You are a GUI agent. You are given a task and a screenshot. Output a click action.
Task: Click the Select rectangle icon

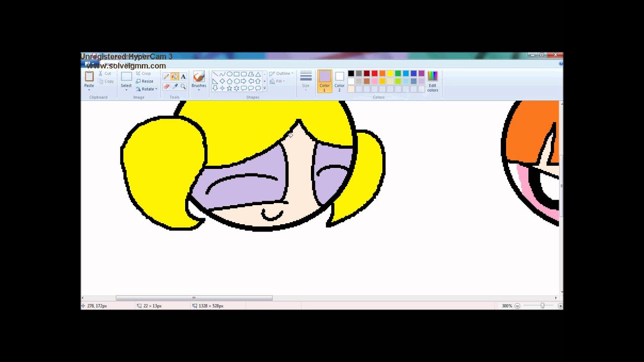[126, 76]
